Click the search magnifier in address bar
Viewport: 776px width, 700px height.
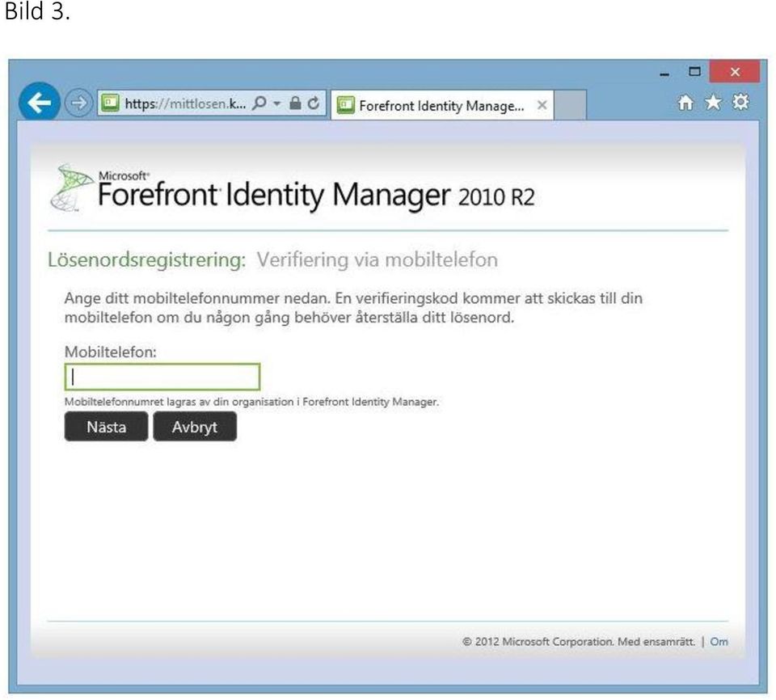[x=259, y=103]
